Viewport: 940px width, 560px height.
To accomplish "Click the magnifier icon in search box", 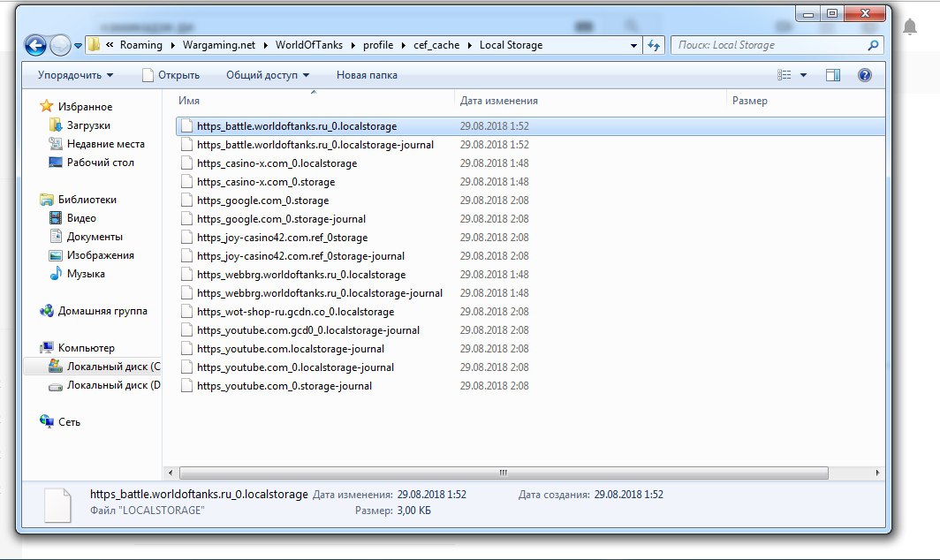I will click(x=873, y=45).
